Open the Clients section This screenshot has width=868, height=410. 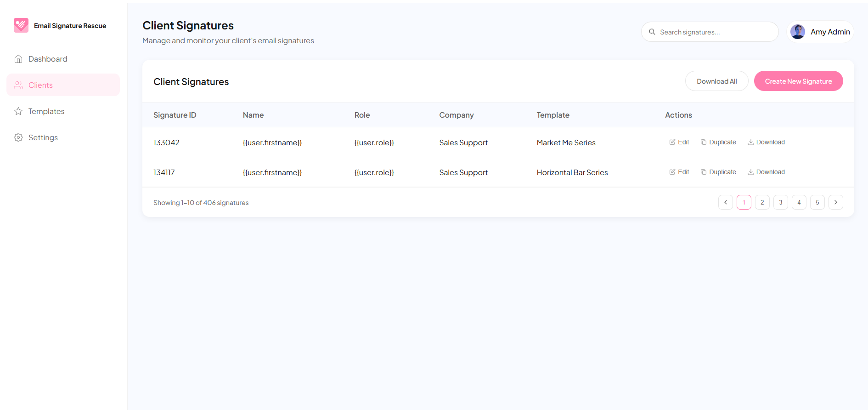[63, 85]
